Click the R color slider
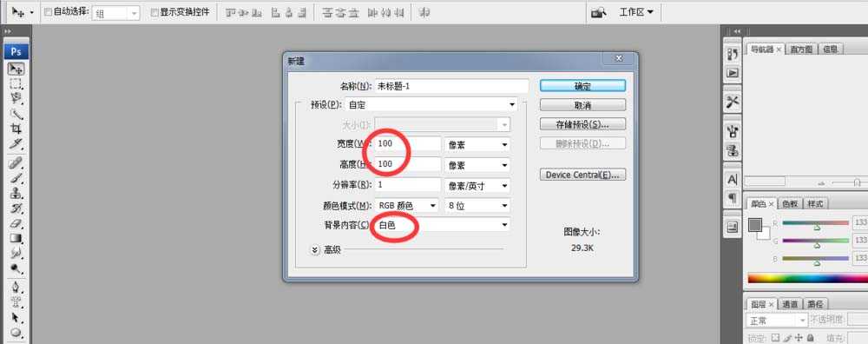868x344 pixels. (x=815, y=223)
